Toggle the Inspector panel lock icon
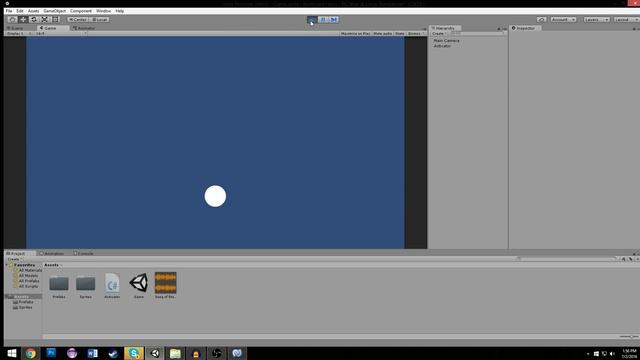Screen dimensions: 640x360 point(634,29)
